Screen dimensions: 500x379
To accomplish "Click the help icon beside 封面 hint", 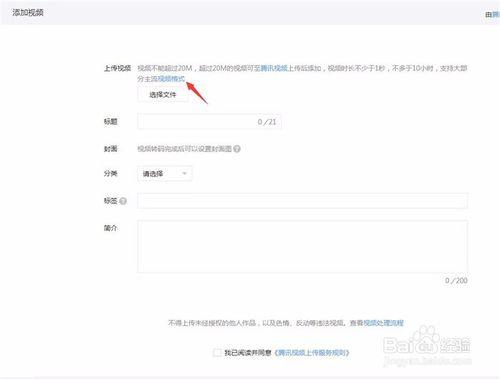I will 237,149.
